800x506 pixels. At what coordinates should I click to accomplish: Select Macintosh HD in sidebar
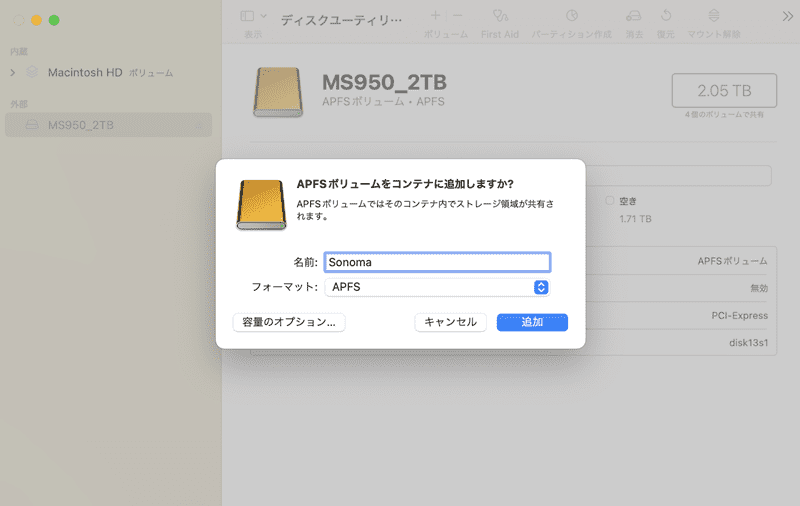click(x=108, y=72)
